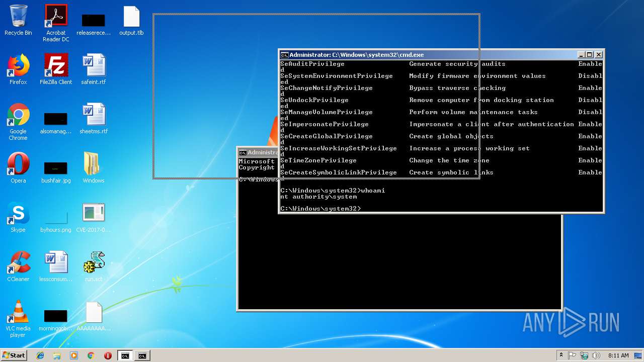Select the run.sct script file
The image size is (644, 362).
pos(94,266)
